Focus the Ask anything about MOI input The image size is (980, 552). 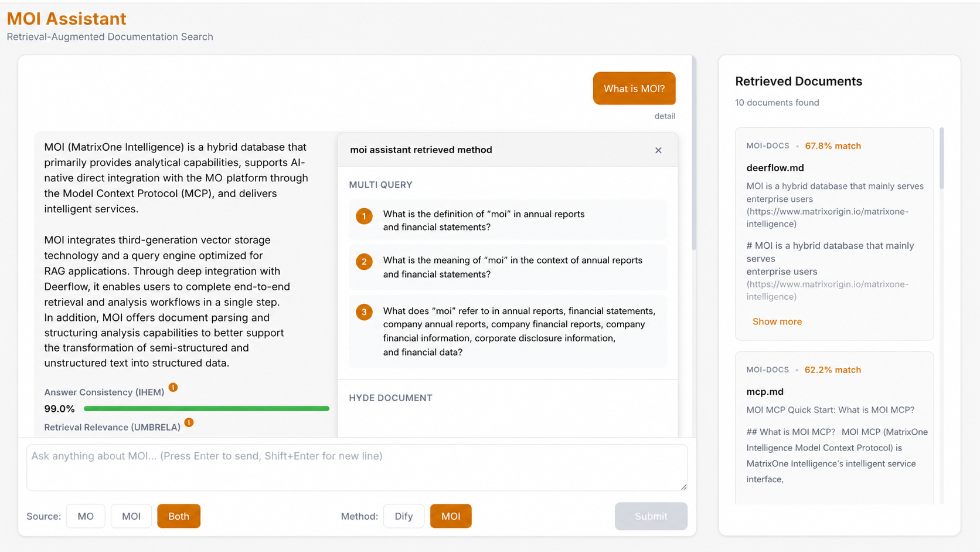tap(357, 468)
